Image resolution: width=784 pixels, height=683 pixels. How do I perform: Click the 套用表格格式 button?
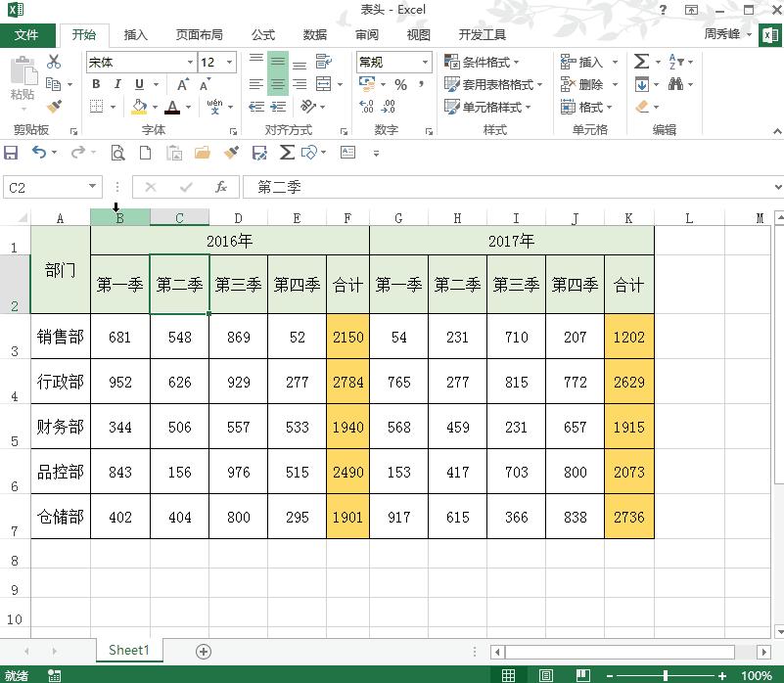tap(491, 83)
